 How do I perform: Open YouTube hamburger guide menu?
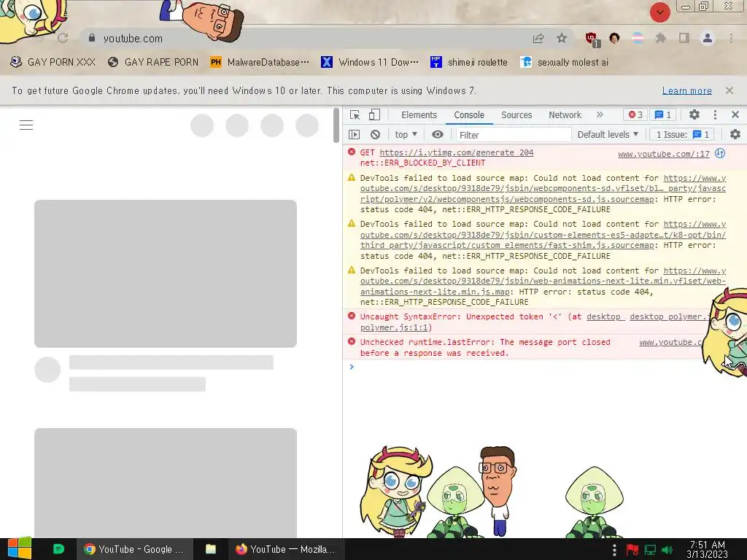click(x=26, y=125)
